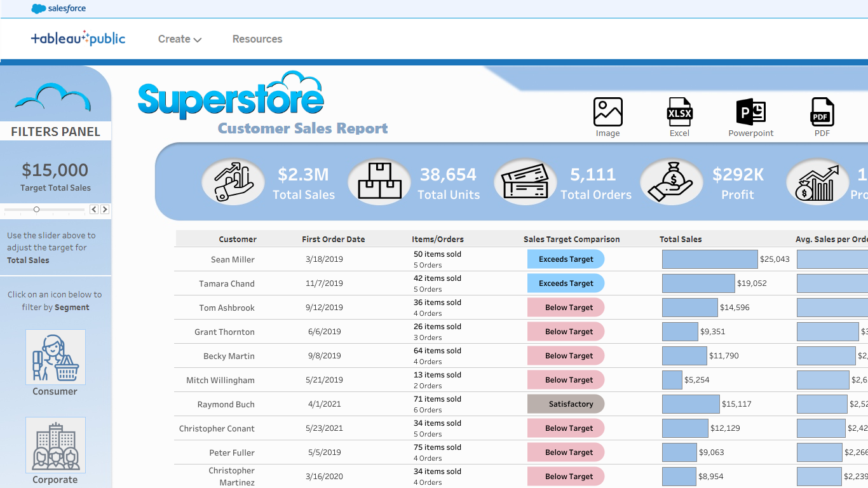Click Tamara Chand's Exceeds Target badge
Viewport: 868px width, 488px height.
(x=566, y=283)
